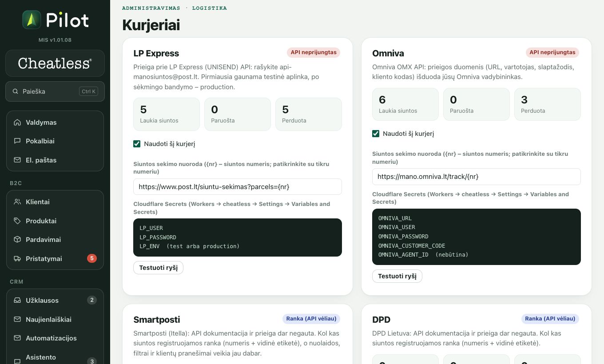Click the Automatizacijos envelope icon
604x364 pixels.
17,338
